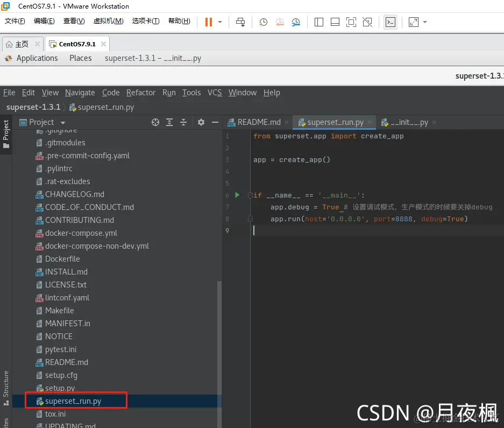Viewport: 504px width, 428px height.
Task: Open the snapshot manager
Action: pos(296,22)
